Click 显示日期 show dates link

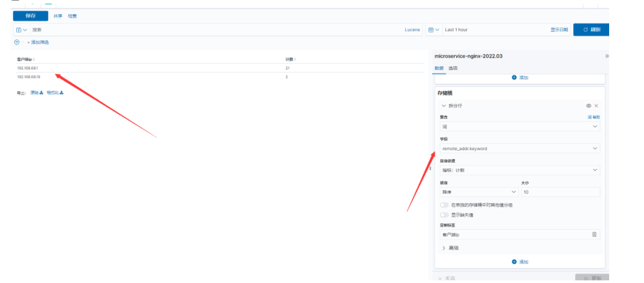pyautogui.click(x=559, y=30)
